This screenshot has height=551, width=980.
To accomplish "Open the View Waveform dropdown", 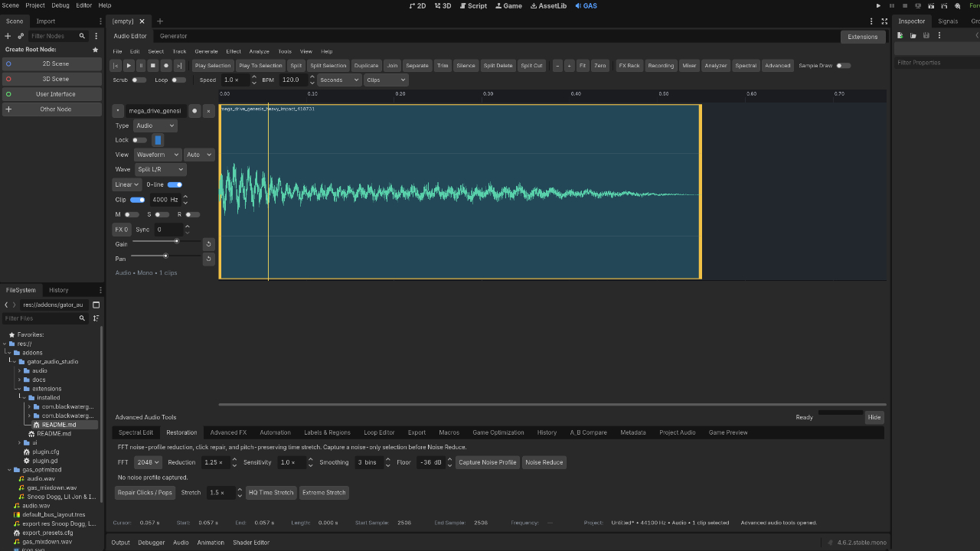I will coord(158,155).
